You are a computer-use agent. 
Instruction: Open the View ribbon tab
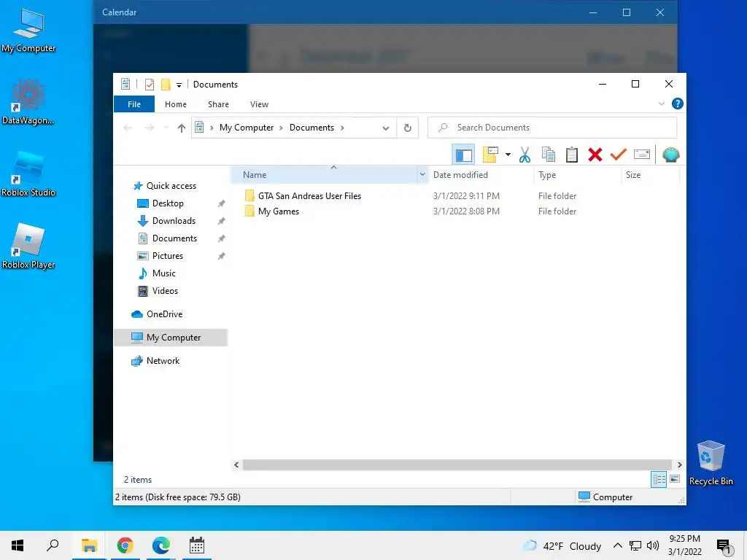point(259,104)
